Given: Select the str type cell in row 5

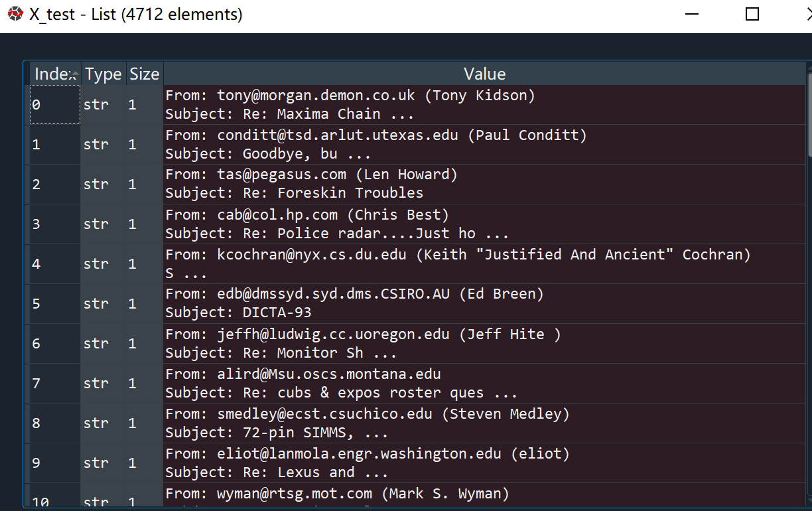Looking at the screenshot, I should [x=103, y=303].
